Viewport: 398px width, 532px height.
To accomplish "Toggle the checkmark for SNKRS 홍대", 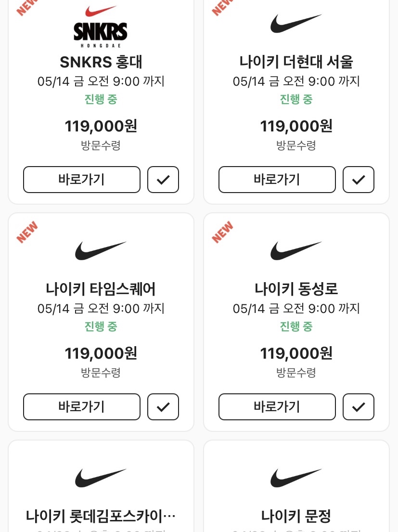I will click(163, 180).
